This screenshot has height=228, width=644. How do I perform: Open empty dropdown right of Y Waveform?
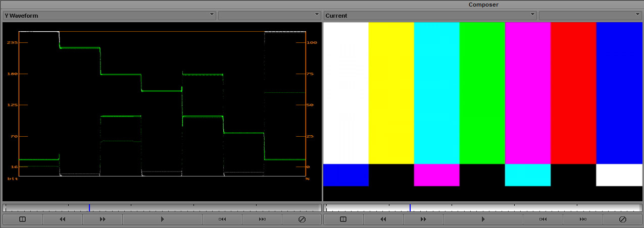pyautogui.click(x=269, y=16)
